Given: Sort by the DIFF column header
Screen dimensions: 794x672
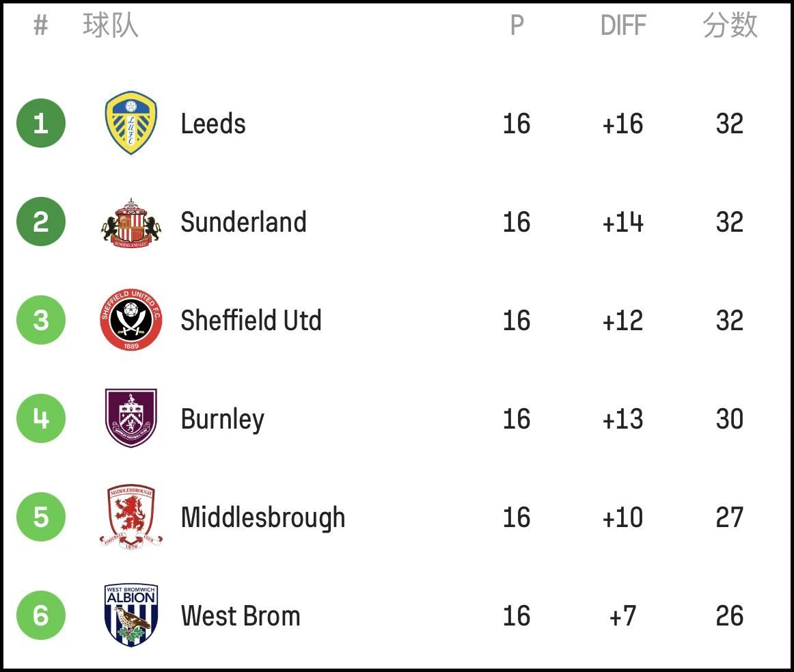Looking at the screenshot, I should point(623,25).
